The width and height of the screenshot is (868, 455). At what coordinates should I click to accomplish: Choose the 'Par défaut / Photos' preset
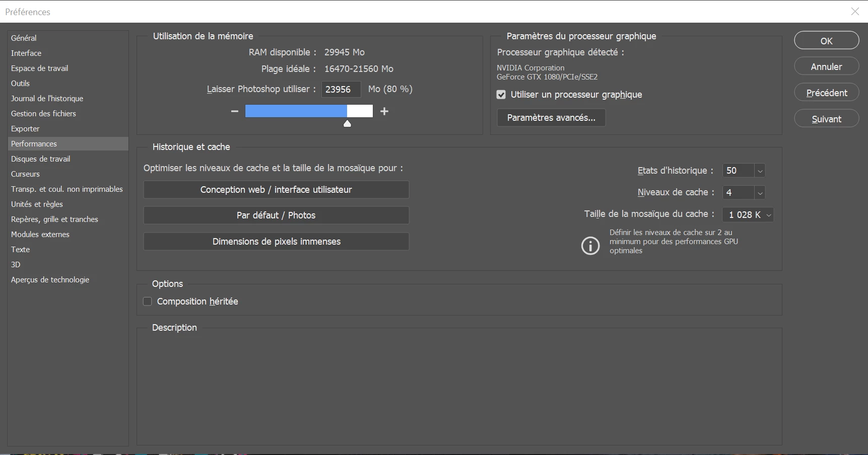276,215
